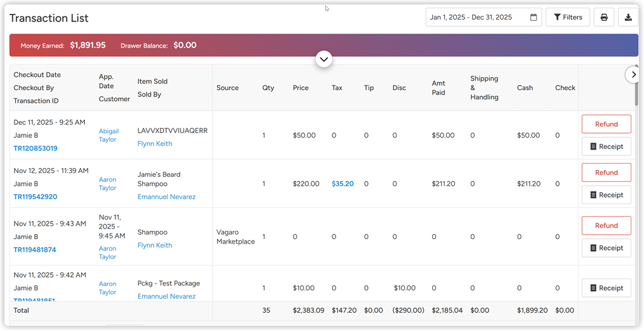Open Aaron Taylor link in Shampoo row
Viewport: 644px width, 331px height.
pyautogui.click(x=108, y=252)
